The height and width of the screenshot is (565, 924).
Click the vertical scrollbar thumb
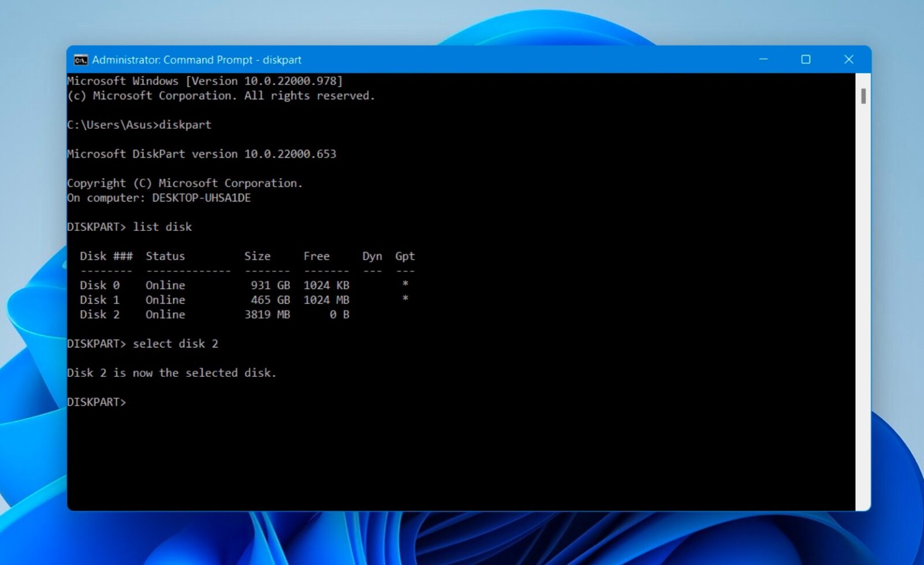coord(863,96)
